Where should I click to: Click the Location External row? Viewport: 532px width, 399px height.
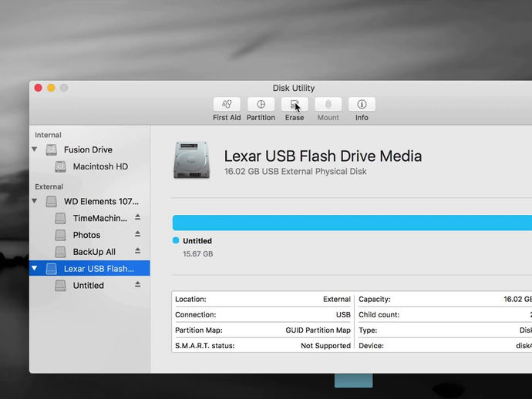click(x=263, y=299)
